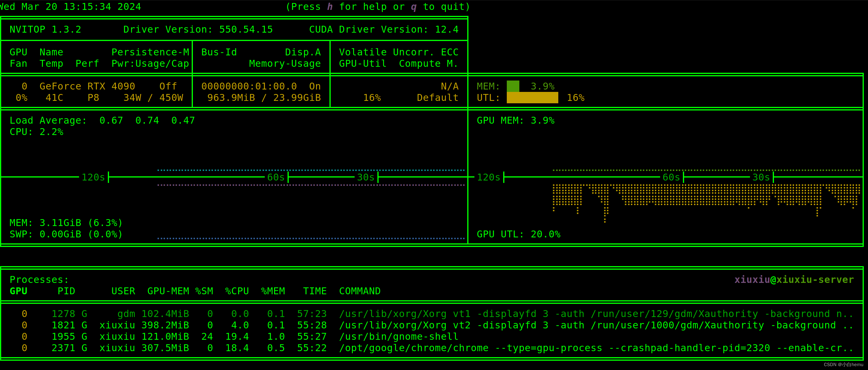This screenshot has width=868, height=370.
Task: Click the TIME column header
Action: coord(315,291)
